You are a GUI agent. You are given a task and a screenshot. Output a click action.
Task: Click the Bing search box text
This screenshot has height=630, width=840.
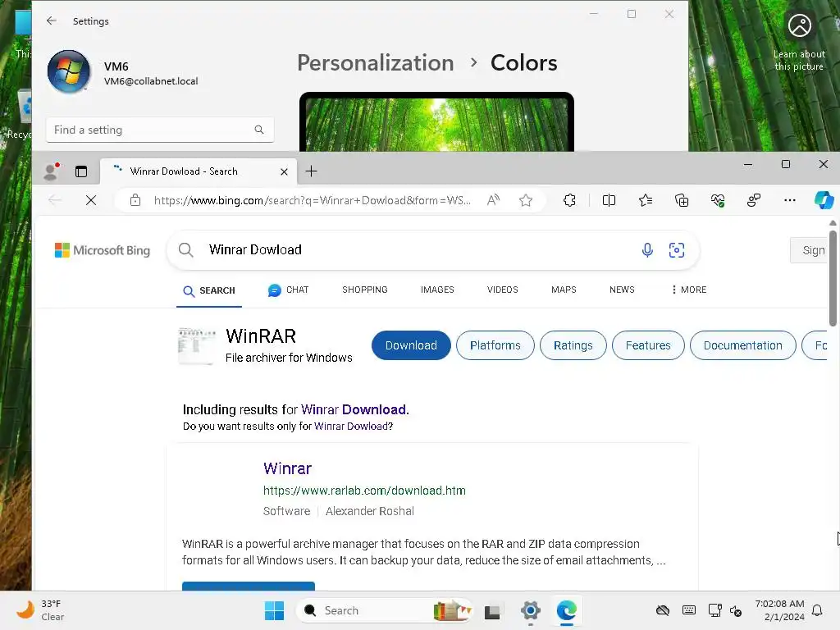[x=256, y=249]
